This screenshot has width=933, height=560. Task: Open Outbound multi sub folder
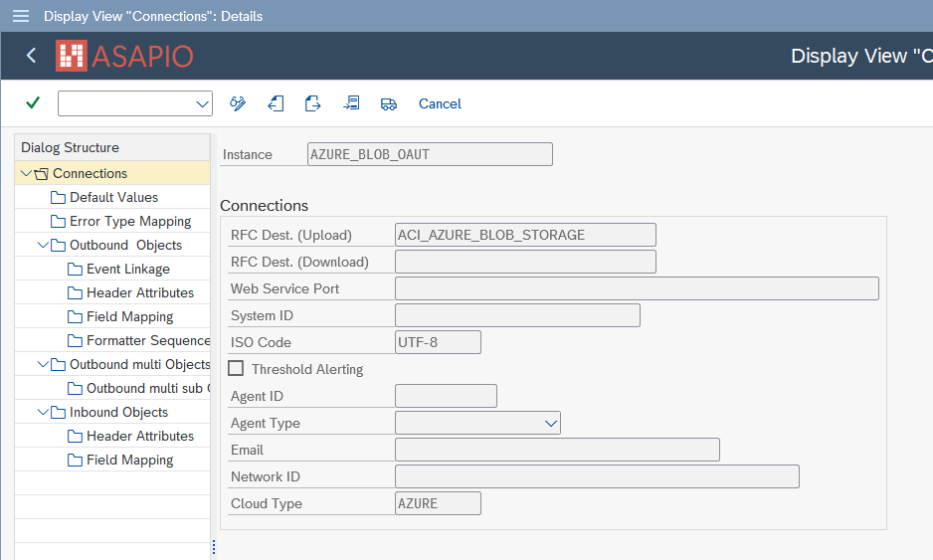pyautogui.click(x=148, y=388)
